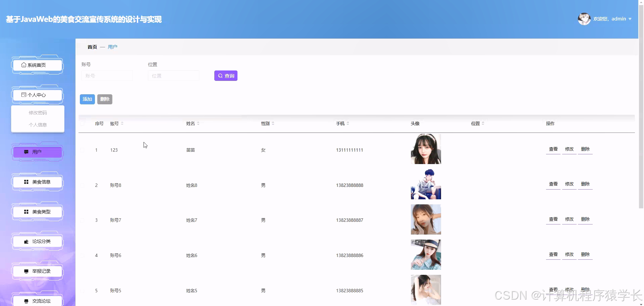Viewport: 644px width, 306px height.
Task: Click 查看 for user 姓名7
Action: (x=553, y=219)
